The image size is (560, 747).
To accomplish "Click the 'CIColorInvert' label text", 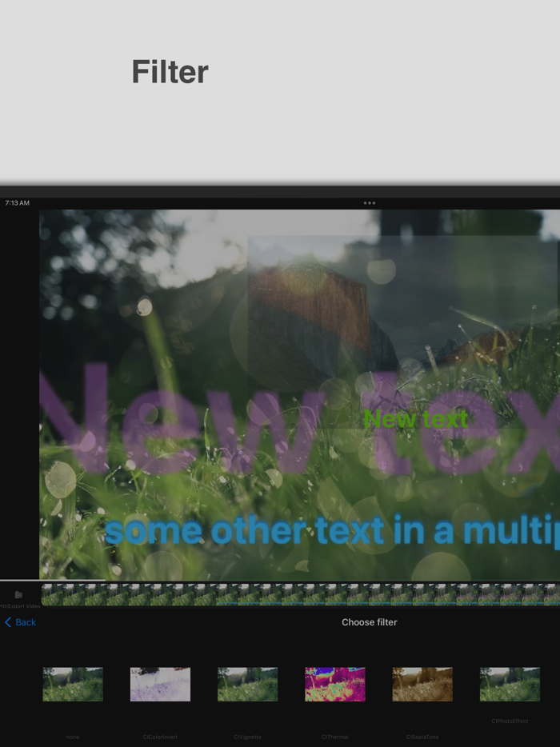I will pyautogui.click(x=160, y=737).
